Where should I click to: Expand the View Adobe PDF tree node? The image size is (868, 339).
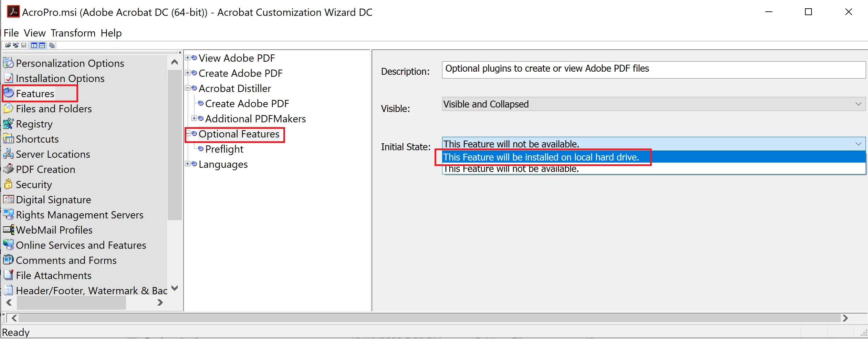[188, 58]
